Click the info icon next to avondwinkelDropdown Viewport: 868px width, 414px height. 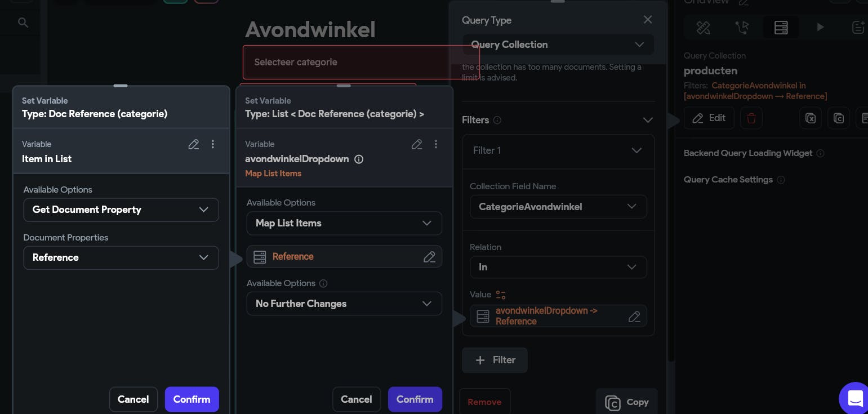[x=359, y=159]
